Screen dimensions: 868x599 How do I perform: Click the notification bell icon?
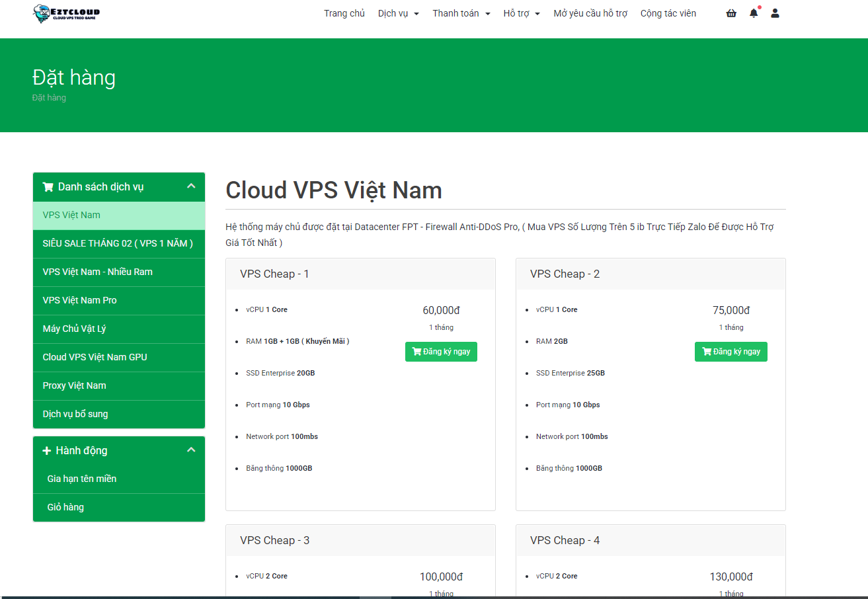click(754, 13)
